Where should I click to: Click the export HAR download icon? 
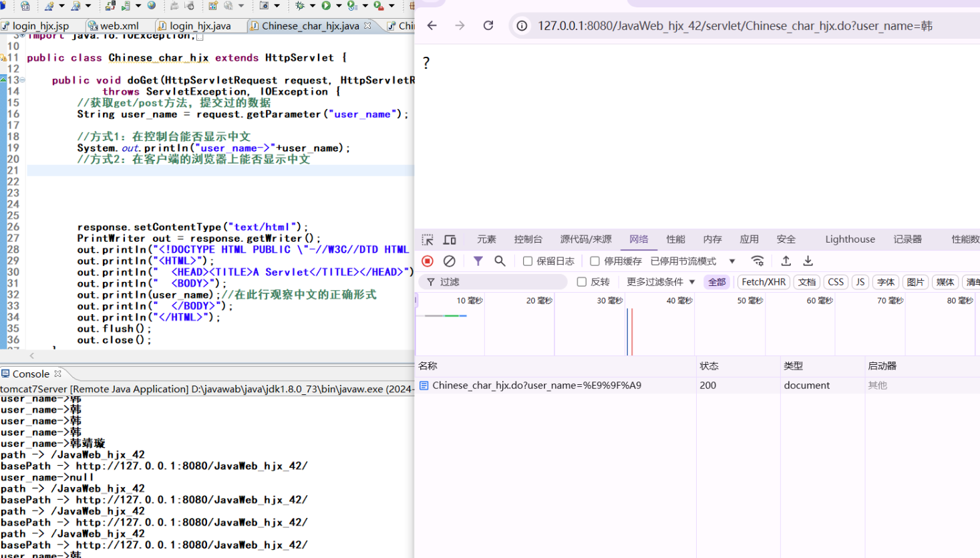[x=808, y=261]
